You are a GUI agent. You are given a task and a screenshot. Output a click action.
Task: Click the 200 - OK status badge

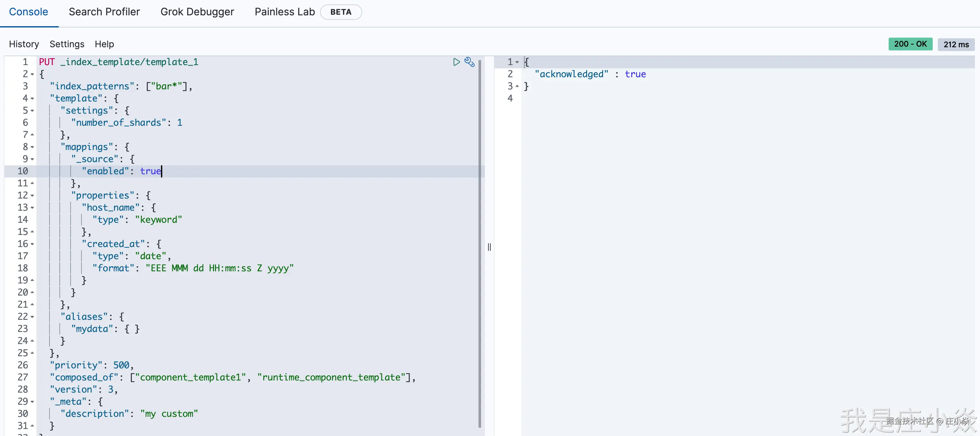click(x=910, y=44)
